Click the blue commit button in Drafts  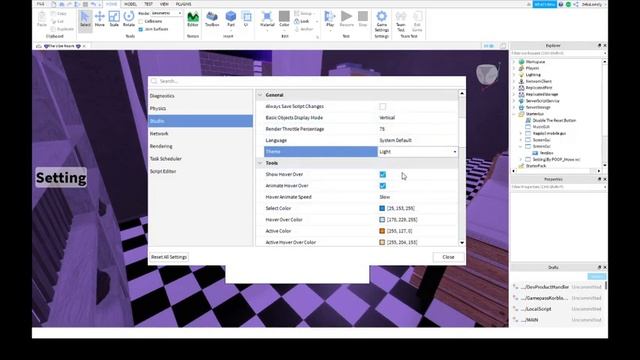click(596, 277)
